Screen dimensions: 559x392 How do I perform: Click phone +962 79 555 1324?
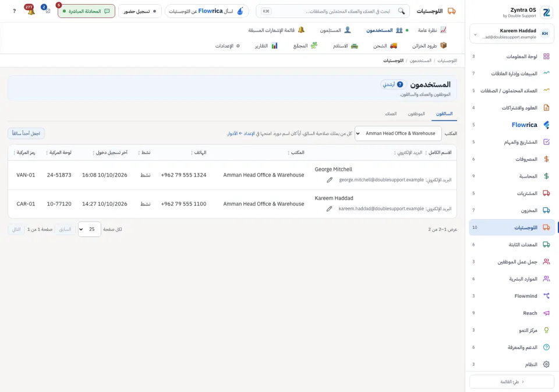pos(183,175)
